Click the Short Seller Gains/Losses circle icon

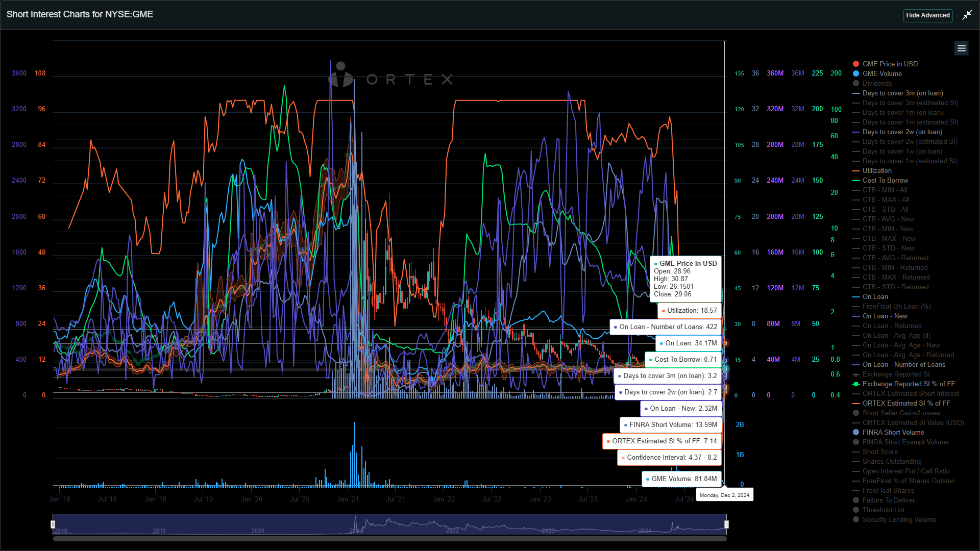pos(855,413)
